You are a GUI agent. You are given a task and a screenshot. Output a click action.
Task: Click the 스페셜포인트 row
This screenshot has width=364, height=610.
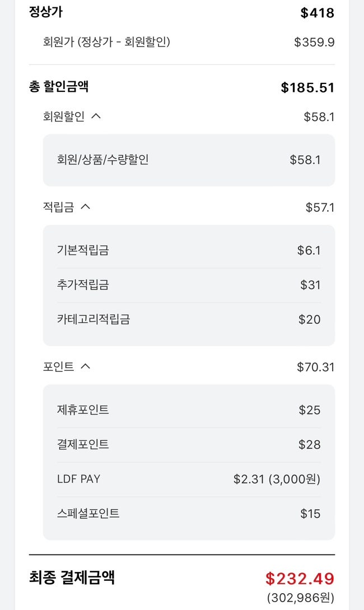pos(189,514)
